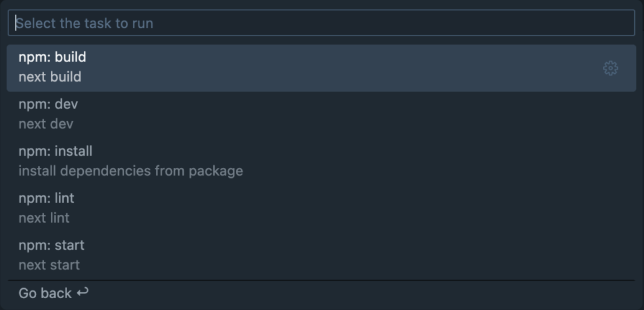Image resolution: width=644 pixels, height=310 pixels.
Task: Pick the npm: lint task
Action: point(321,208)
